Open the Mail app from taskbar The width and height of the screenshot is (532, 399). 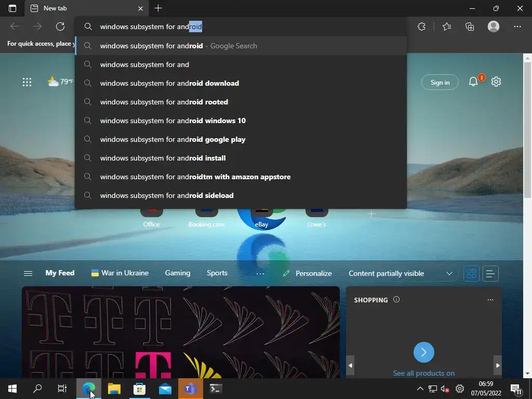tap(165, 389)
